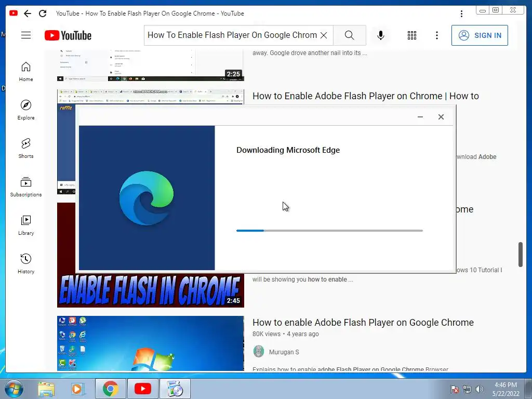Click the Murugan S channel avatar
This screenshot has width=532, height=399.
tap(259, 352)
